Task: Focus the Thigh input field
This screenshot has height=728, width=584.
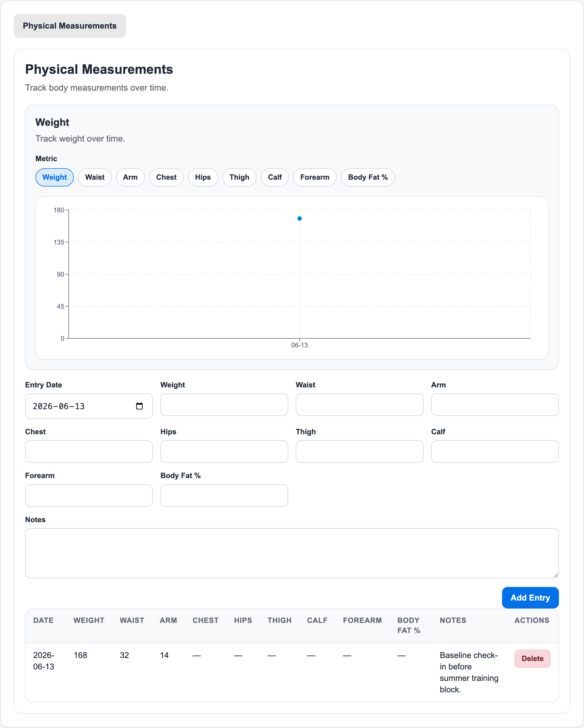Action: [359, 451]
